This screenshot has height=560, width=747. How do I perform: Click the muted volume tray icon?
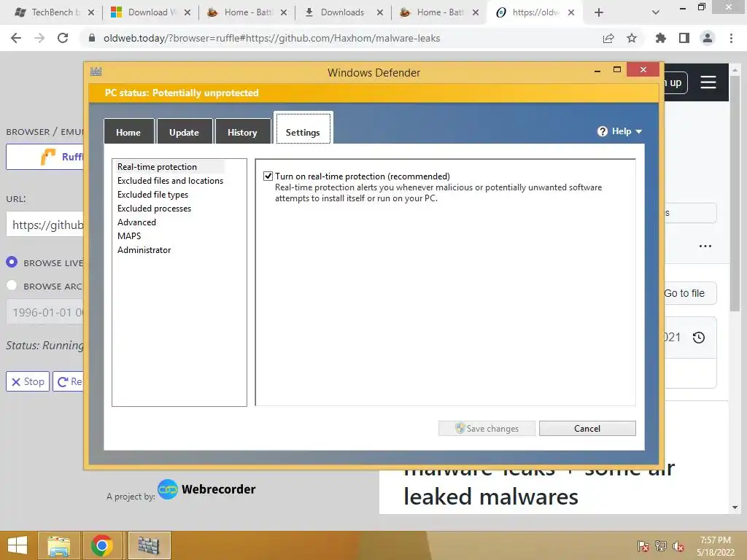point(678,545)
